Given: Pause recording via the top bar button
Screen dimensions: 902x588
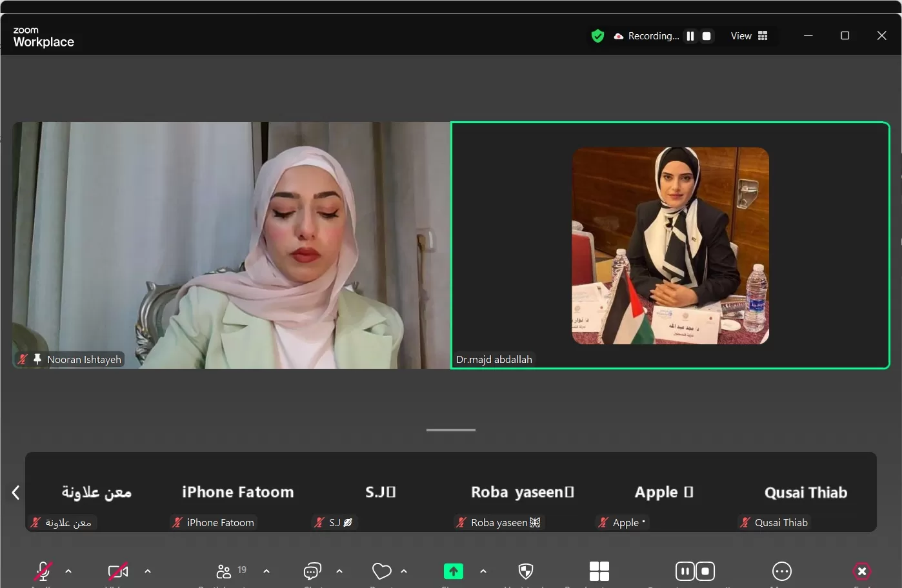Looking at the screenshot, I should (x=690, y=36).
